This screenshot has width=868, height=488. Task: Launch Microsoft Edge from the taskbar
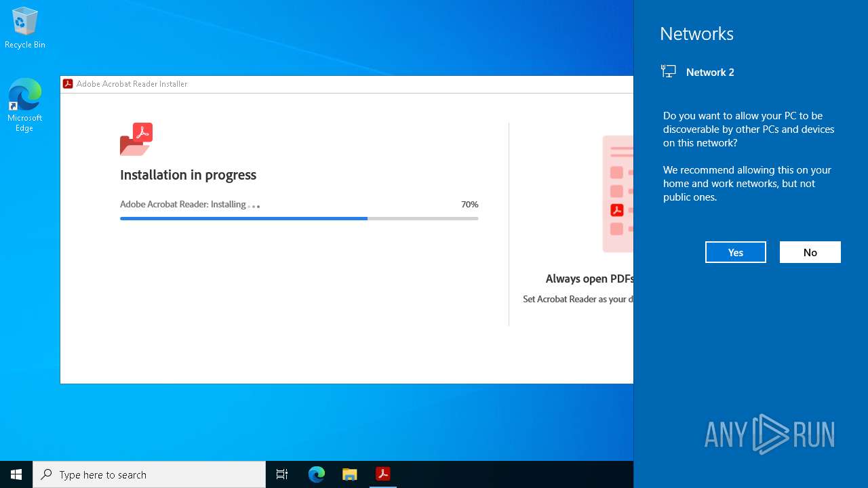click(317, 474)
